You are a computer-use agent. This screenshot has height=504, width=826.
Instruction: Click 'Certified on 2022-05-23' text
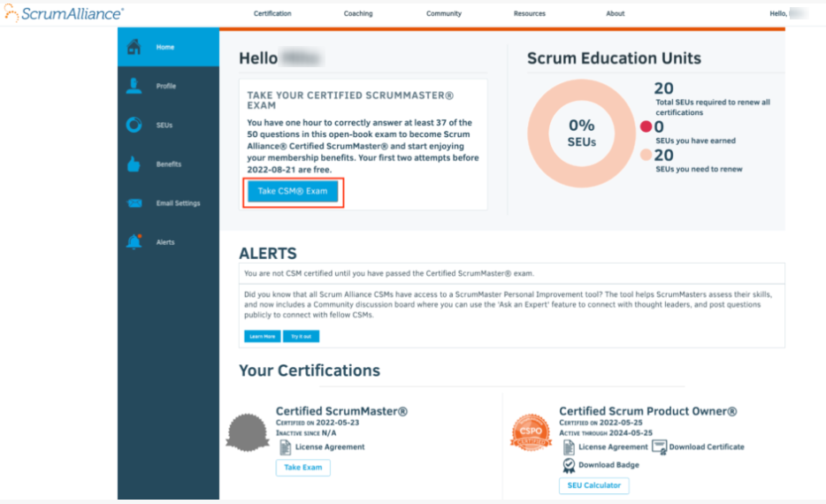click(317, 423)
